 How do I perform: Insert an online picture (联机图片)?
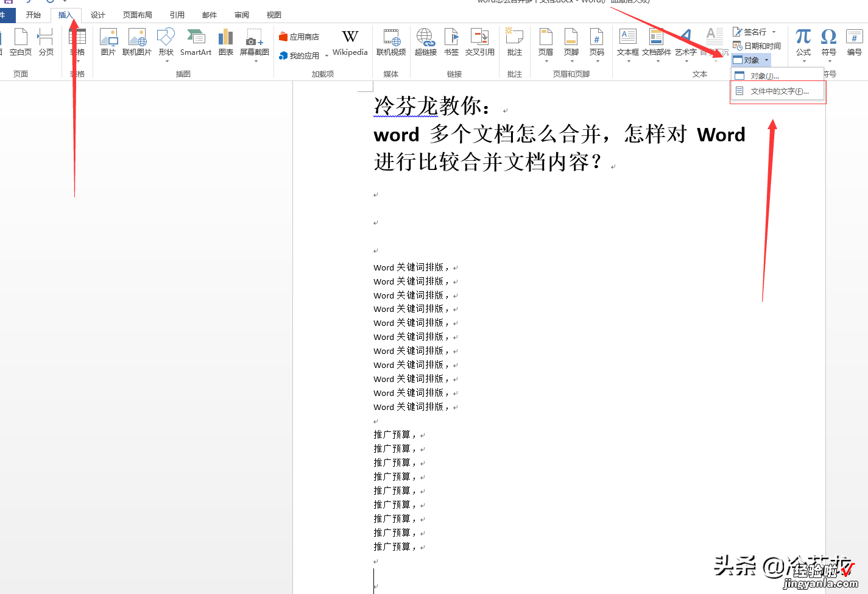(137, 42)
